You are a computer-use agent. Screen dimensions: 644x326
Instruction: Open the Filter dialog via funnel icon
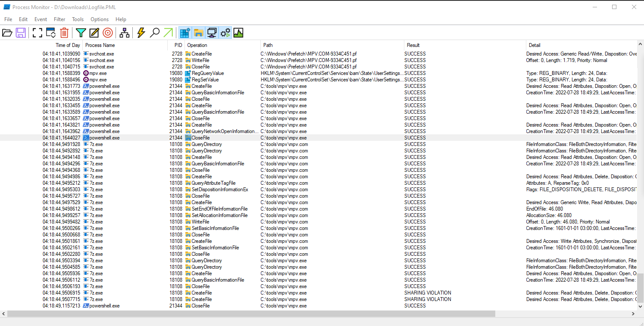pyautogui.click(x=81, y=32)
